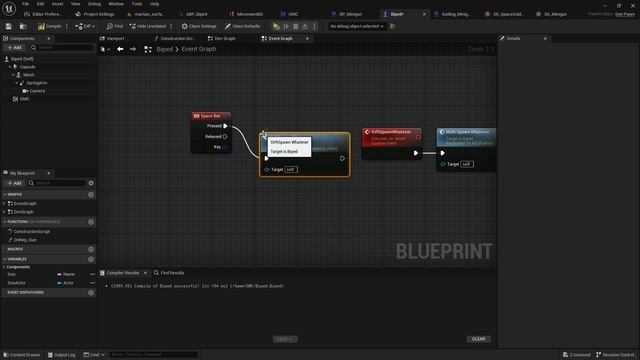Expand the Components variable category
640x360 pixels.
click(4, 267)
